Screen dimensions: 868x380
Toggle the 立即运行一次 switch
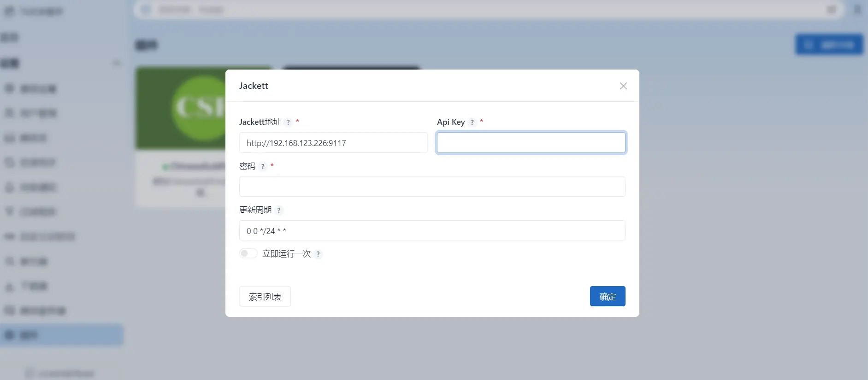coord(248,253)
